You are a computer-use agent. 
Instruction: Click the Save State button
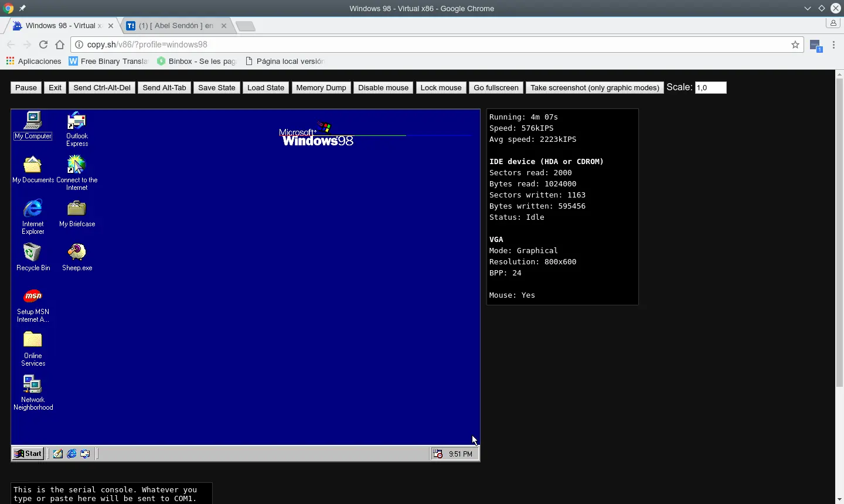click(217, 88)
